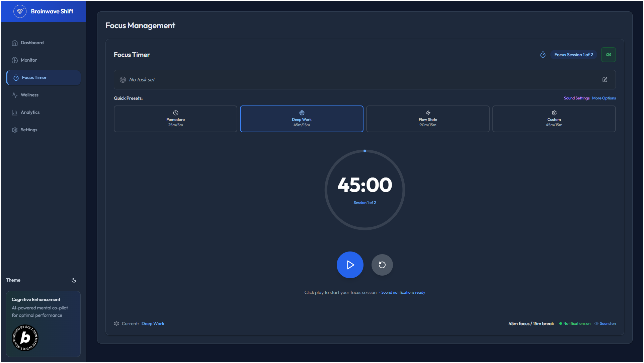Click the Bolt badge logo
644x363 pixels.
pyautogui.click(x=25, y=338)
